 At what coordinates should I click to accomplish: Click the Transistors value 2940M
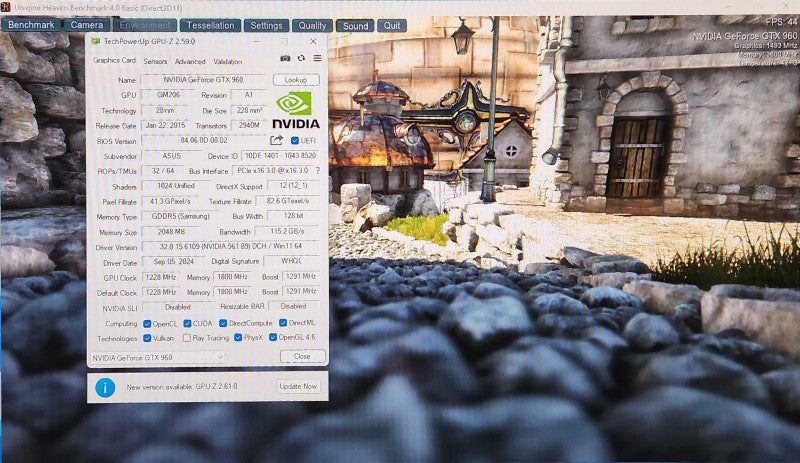tap(249, 125)
